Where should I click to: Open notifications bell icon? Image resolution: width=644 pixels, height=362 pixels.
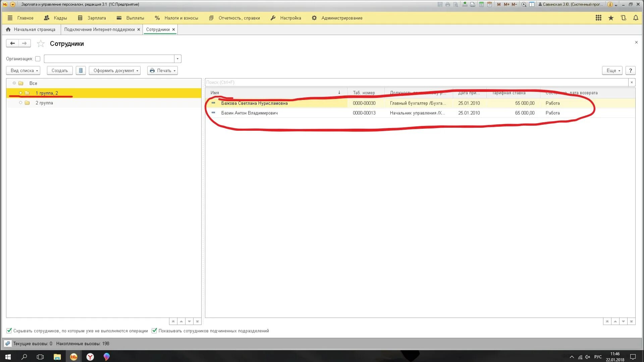point(636,18)
